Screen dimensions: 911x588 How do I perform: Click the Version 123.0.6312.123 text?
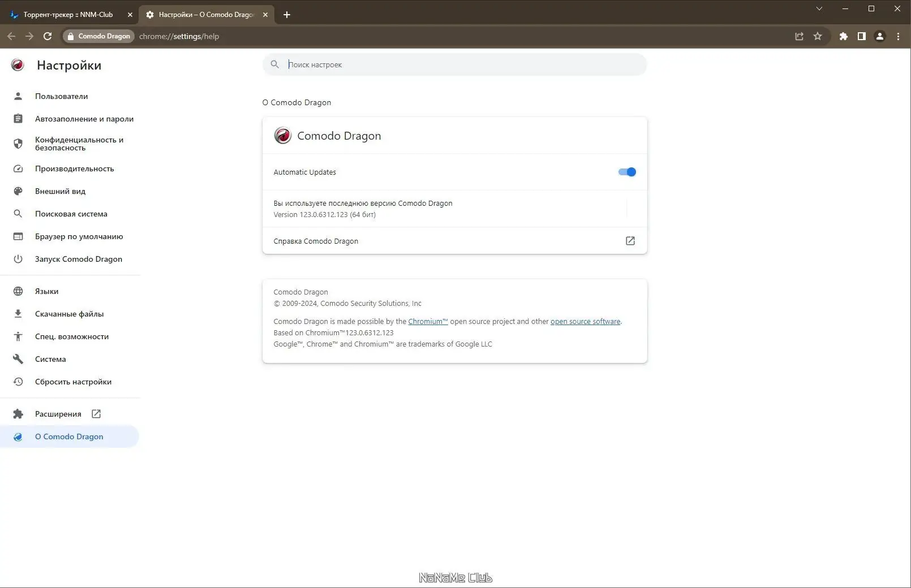point(324,214)
